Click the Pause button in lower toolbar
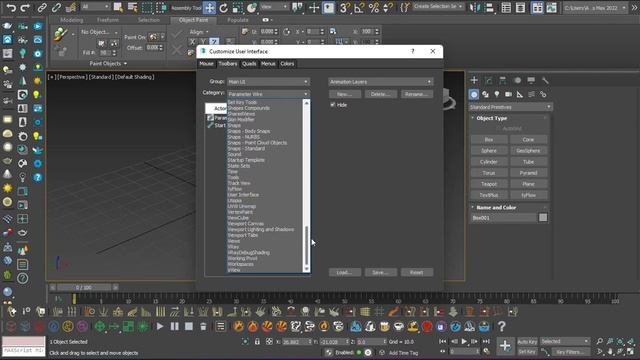 click(174, 326)
